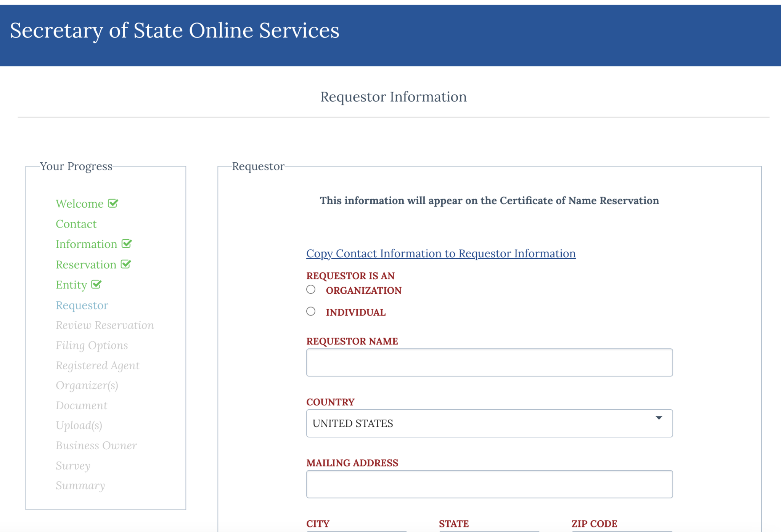
Task: Select the Requestor step in progress list
Action: 82,305
